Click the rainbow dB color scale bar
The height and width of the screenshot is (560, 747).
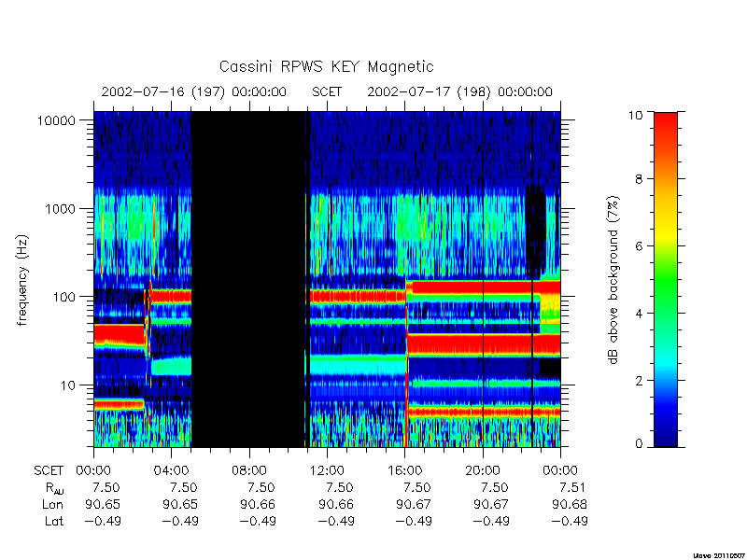tap(666, 279)
